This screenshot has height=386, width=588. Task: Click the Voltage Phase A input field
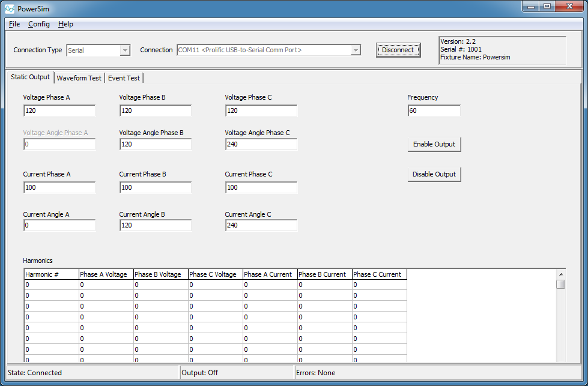[x=59, y=110]
